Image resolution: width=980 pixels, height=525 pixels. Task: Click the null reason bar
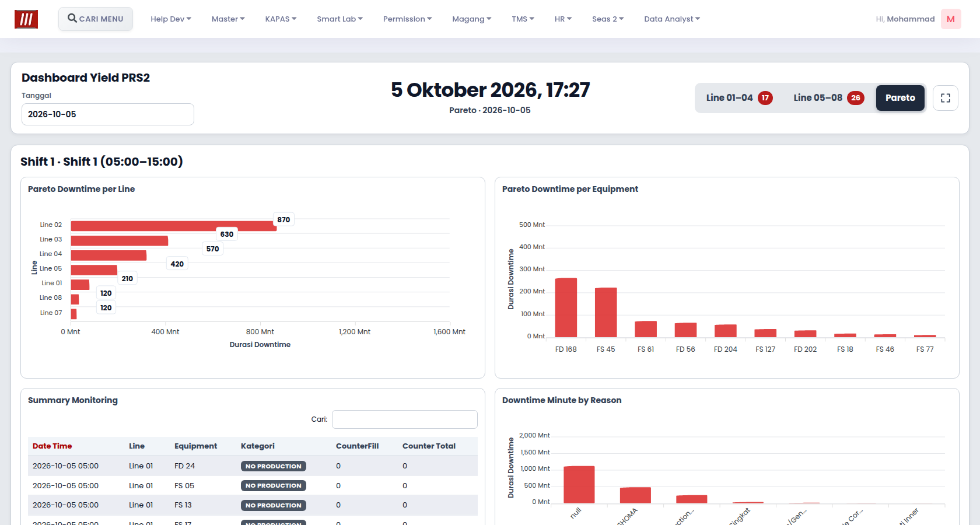tap(579, 484)
